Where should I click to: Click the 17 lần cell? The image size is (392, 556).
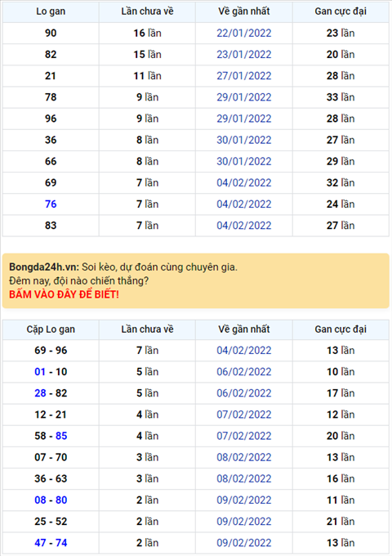pyautogui.click(x=341, y=393)
